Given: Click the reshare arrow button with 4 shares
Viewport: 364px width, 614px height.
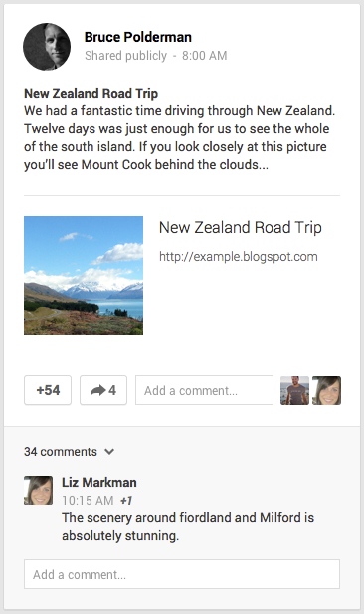Looking at the screenshot, I should tap(103, 390).
